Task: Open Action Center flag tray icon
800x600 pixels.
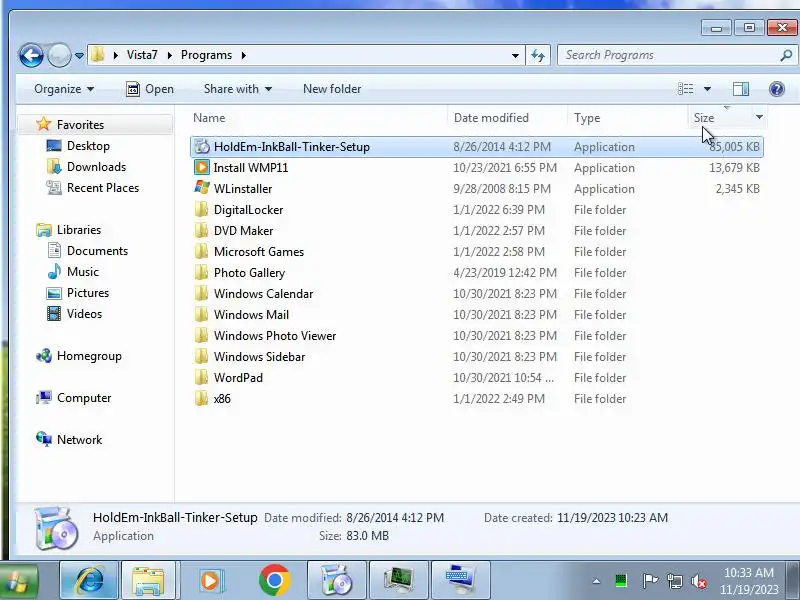Action: (649, 581)
